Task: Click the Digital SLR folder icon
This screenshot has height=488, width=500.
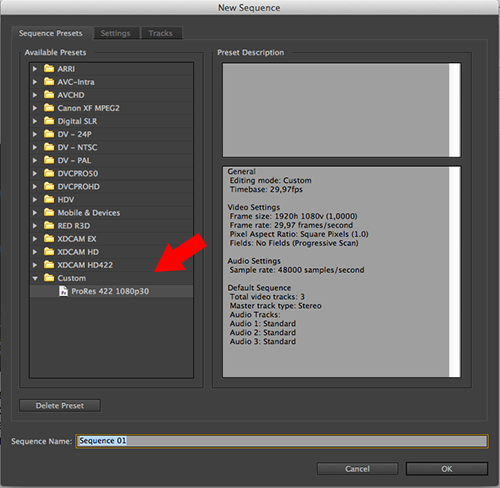Action: (x=49, y=121)
